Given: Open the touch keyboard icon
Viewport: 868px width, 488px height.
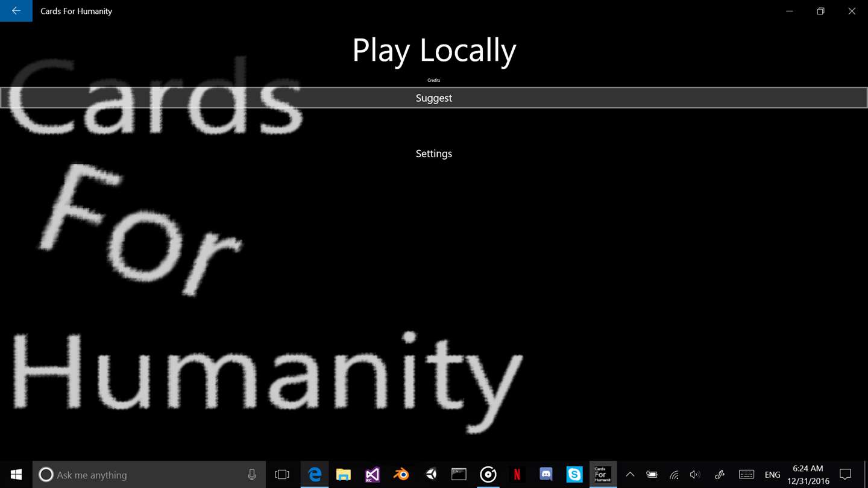Looking at the screenshot, I should [x=746, y=475].
